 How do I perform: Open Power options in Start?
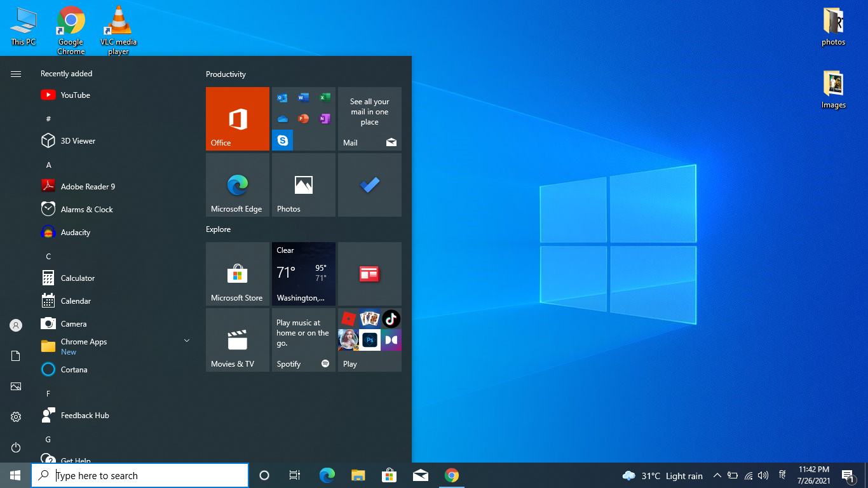[x=16, y=447]
